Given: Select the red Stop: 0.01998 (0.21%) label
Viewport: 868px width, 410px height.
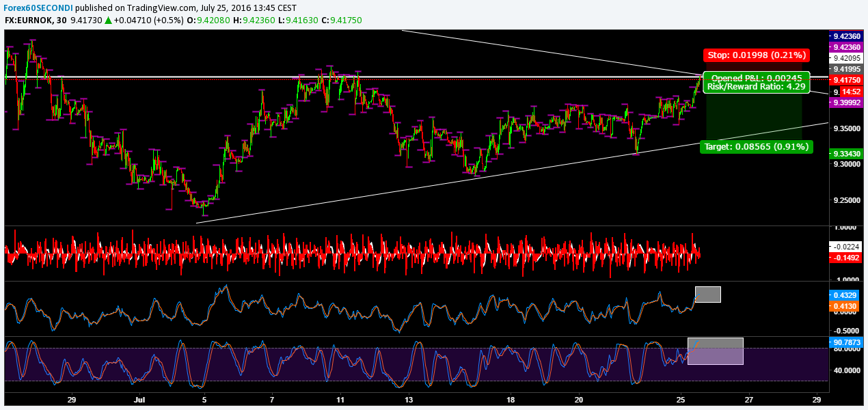Looking at the screenshot, I should [x=756, y=55].
